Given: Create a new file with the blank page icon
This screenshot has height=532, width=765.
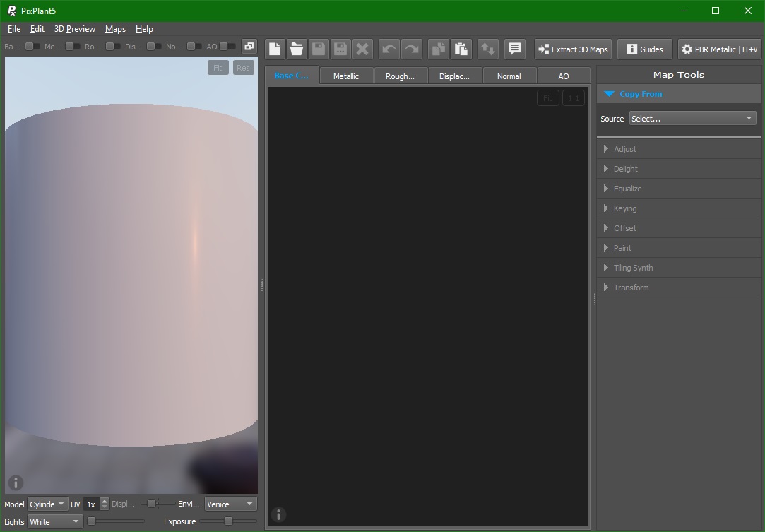Looking at the screenshot, I should tap(275, 49).
